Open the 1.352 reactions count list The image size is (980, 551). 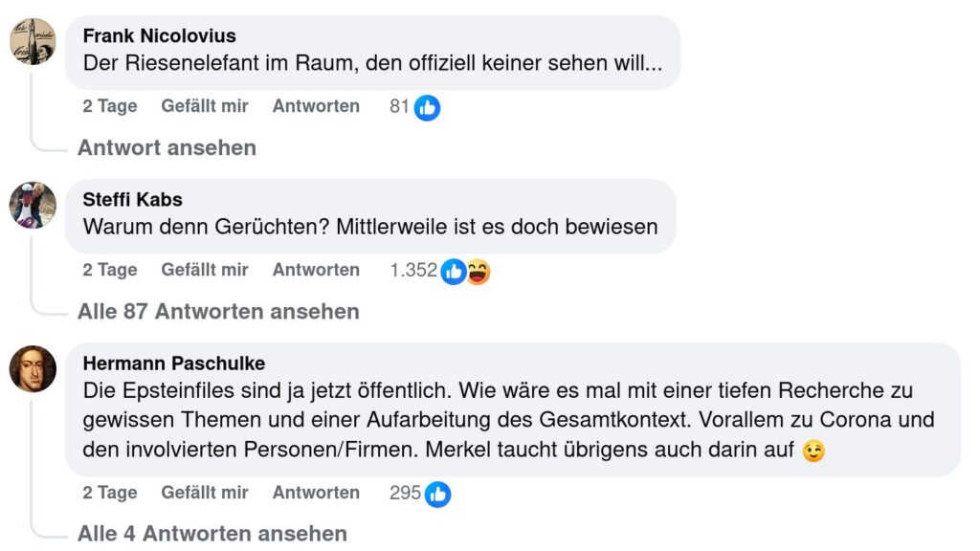pos(412,271)
